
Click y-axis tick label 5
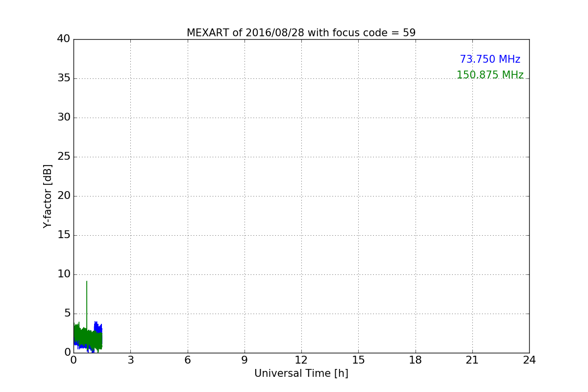pyautogui.click(x=67, y=314)
